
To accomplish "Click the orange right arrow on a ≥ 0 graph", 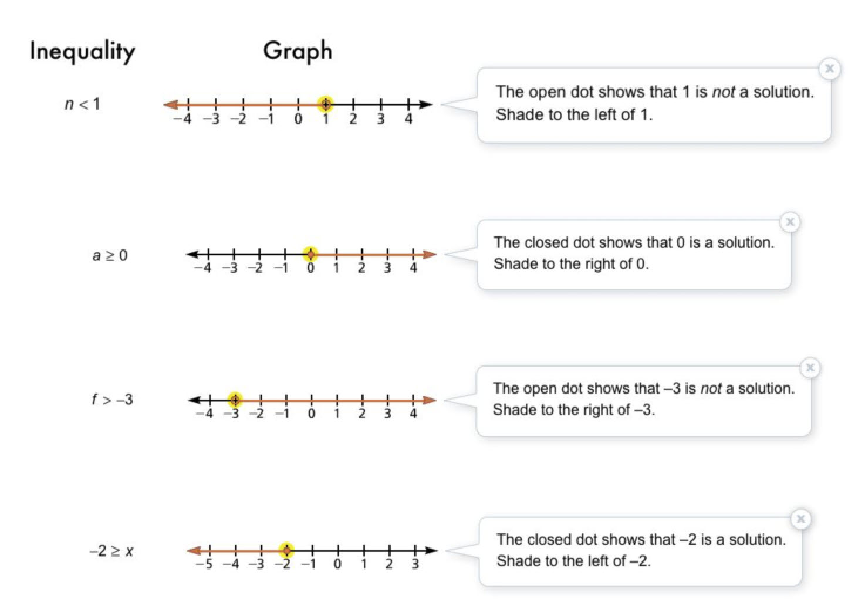I will [x=430, y=254].
